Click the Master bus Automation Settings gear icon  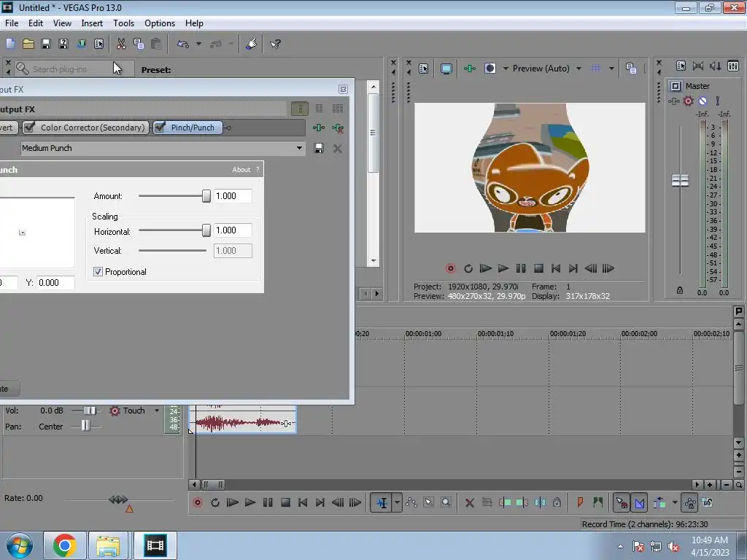(x=688, y=101)
